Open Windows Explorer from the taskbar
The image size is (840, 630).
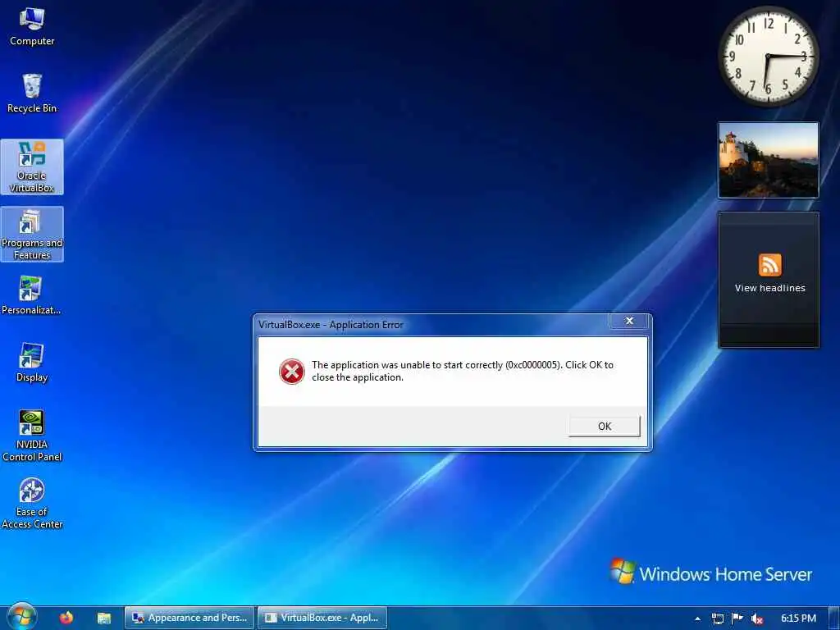click(104, 619)
